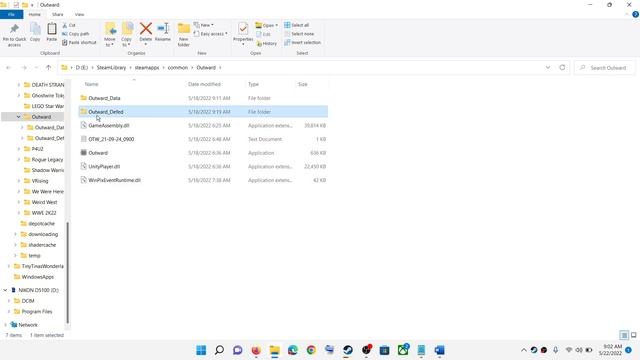Viewport: 640px width, 360px height.
Task: Click Edit in Open group
Action: pyautogui.click(x=263, y=34)
